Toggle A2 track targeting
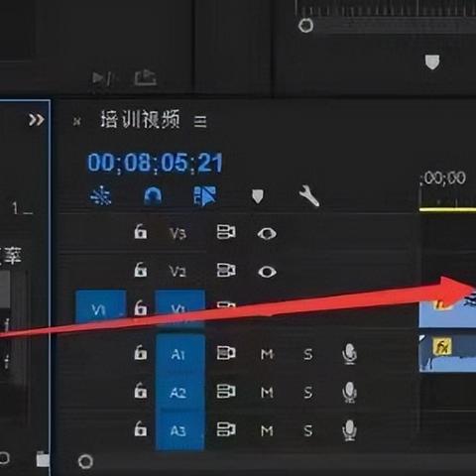The height and width of the screenshot is (476, 476). pyautogui.click(x=179, y=392)
